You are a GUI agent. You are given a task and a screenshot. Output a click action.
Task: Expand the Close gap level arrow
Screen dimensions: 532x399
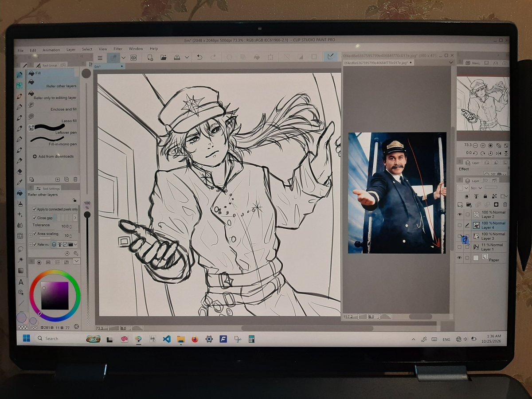75,218
